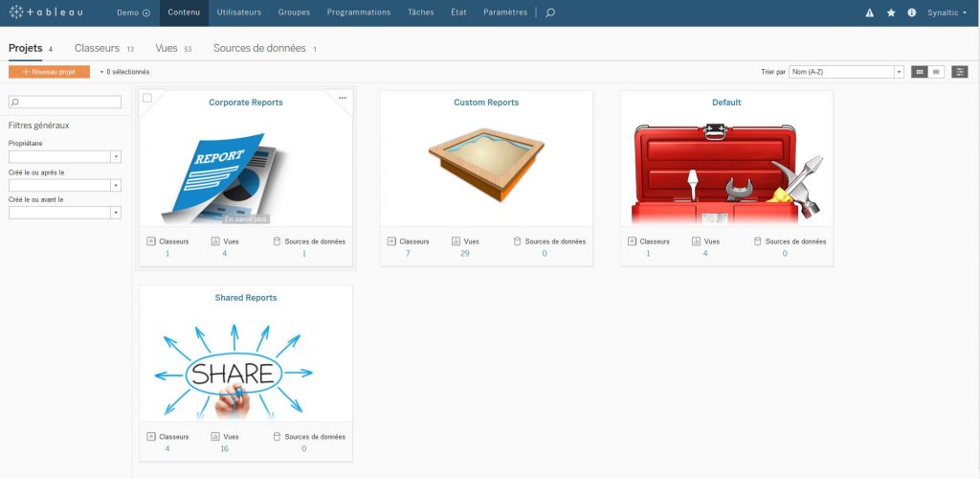
Task: Expand the 0 sélectionnés actions menu
Action: pos(124,72)
